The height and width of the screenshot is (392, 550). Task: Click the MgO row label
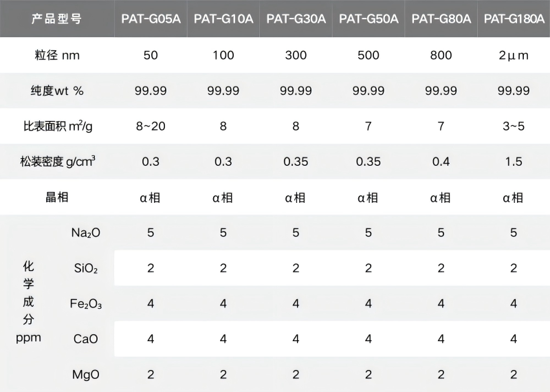[86, 374]
